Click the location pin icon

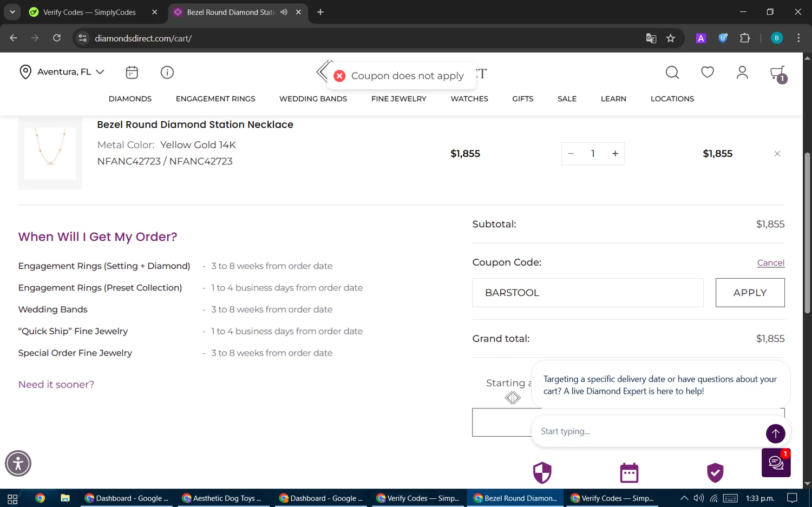[x=25, y=72]
